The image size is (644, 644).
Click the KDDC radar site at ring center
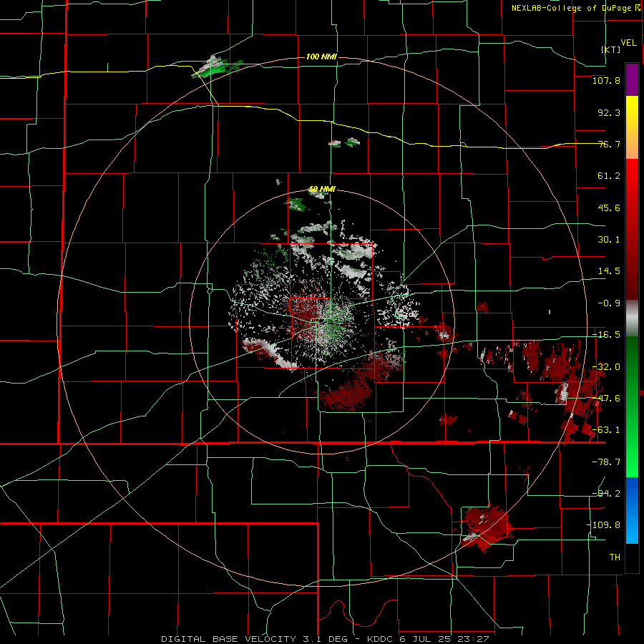(x=323, y=321)
